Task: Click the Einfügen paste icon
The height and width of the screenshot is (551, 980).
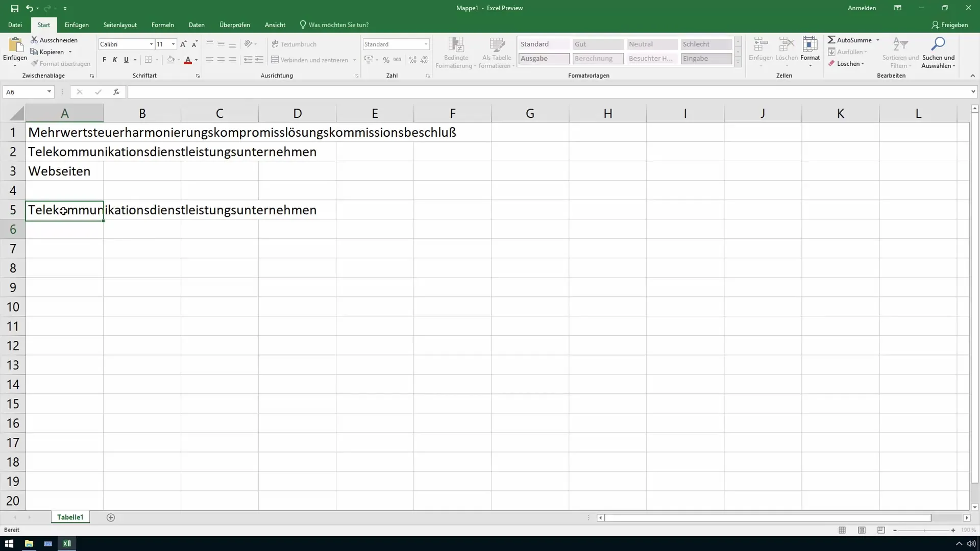Action: tap(15, 45)
